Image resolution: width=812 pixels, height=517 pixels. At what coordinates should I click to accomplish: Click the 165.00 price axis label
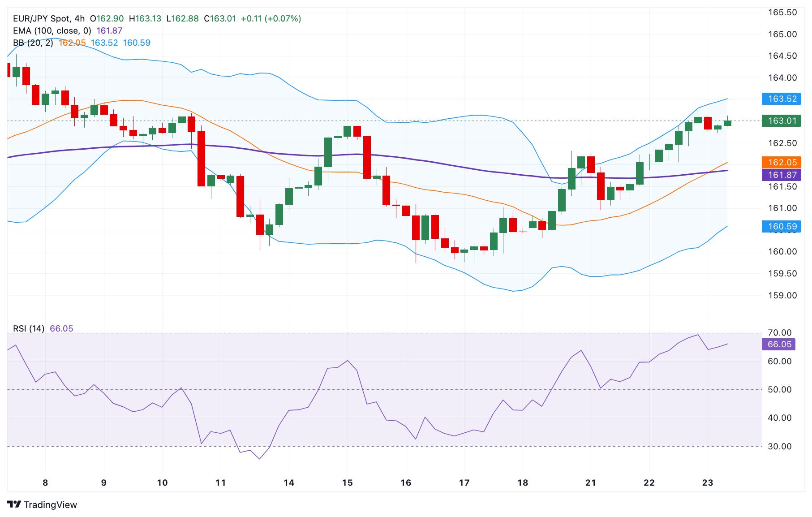click(782, 34)
